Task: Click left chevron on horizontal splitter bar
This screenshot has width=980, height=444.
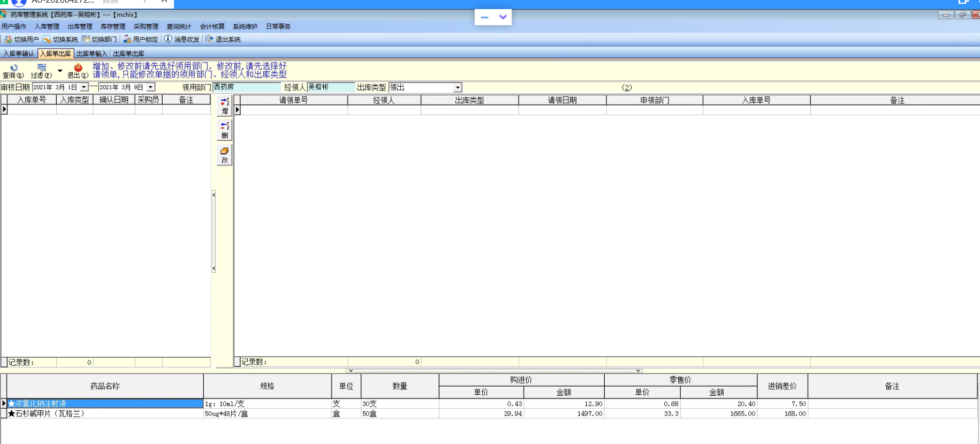Action: point(350,371)
